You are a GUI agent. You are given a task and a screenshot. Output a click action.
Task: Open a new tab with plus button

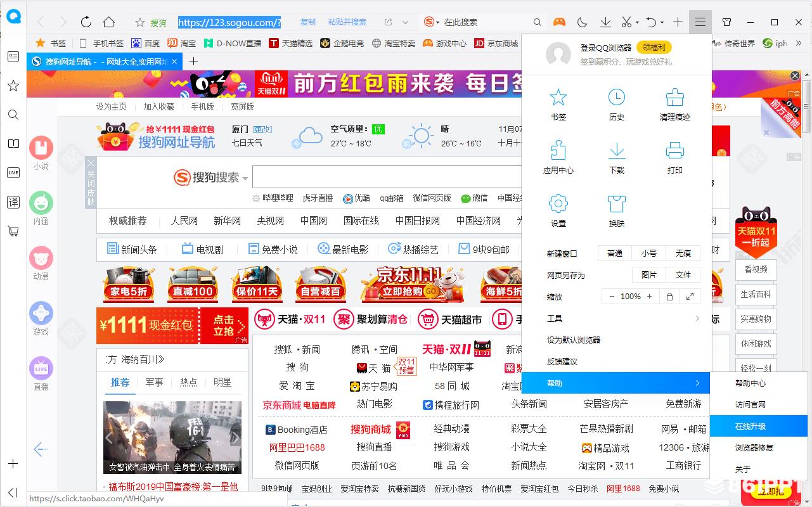point(193,61)
